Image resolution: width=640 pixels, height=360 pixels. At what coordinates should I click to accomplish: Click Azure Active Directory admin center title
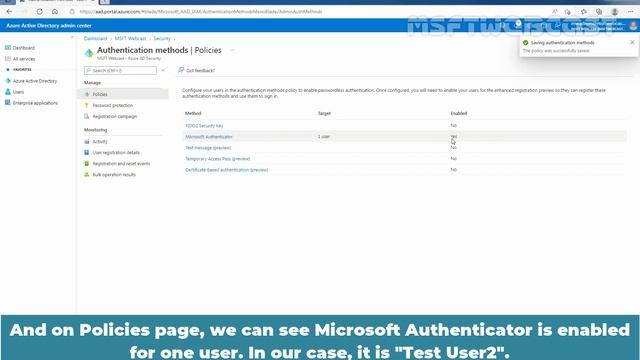pos(49,26)
